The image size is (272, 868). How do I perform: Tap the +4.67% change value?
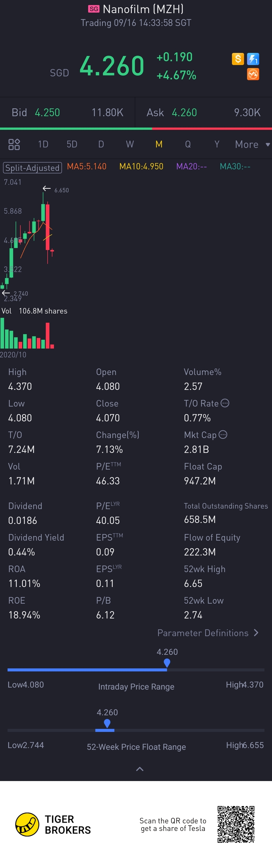coord(176,75)
